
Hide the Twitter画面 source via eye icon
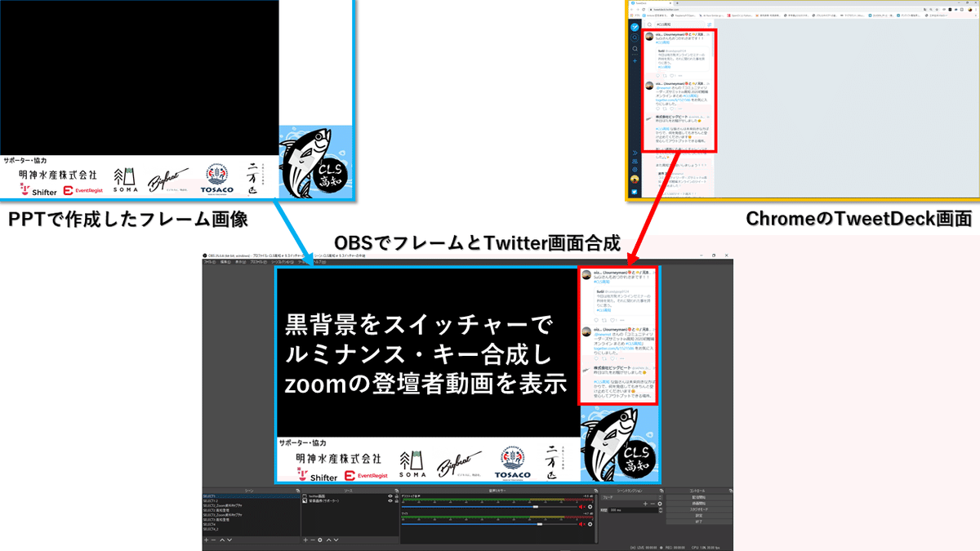pos(390,496)
